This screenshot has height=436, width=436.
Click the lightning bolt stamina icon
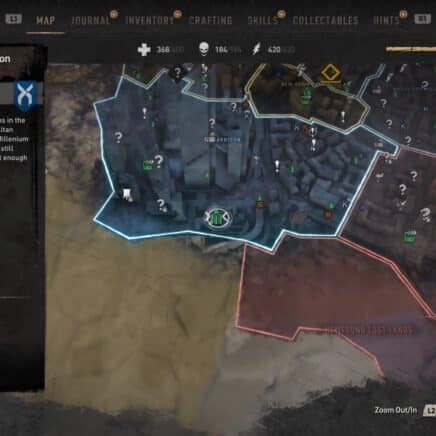pos(256,49)
